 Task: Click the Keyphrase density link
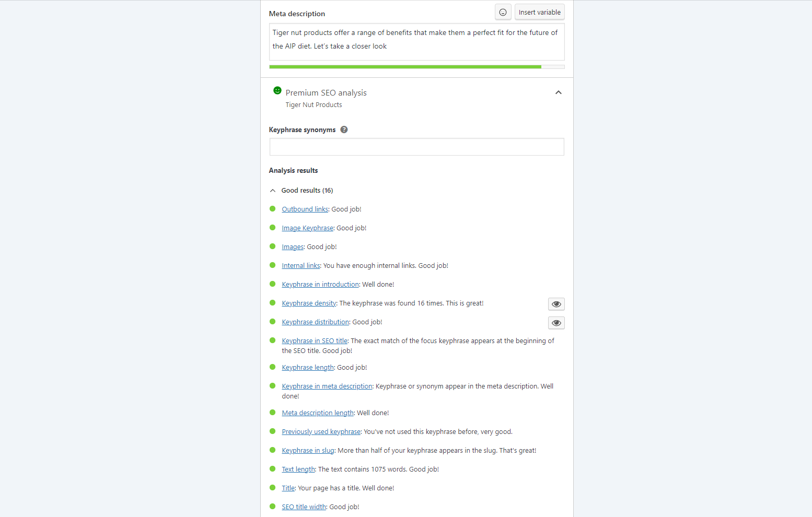pyautogui.click(x=309, y=303)
